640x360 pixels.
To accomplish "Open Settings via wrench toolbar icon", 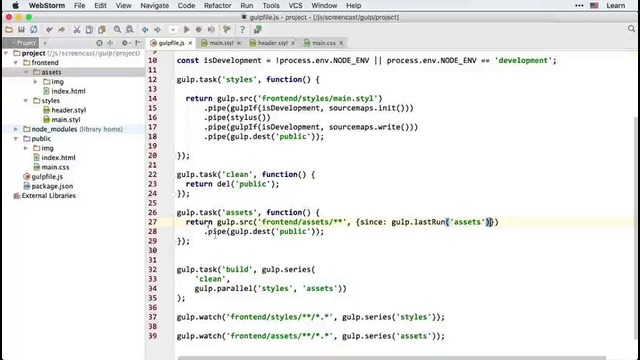I will (227, 29).
